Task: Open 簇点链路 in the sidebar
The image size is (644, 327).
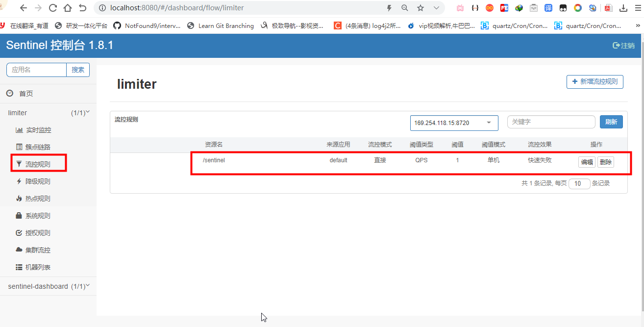Action: (x=38, y=147)
